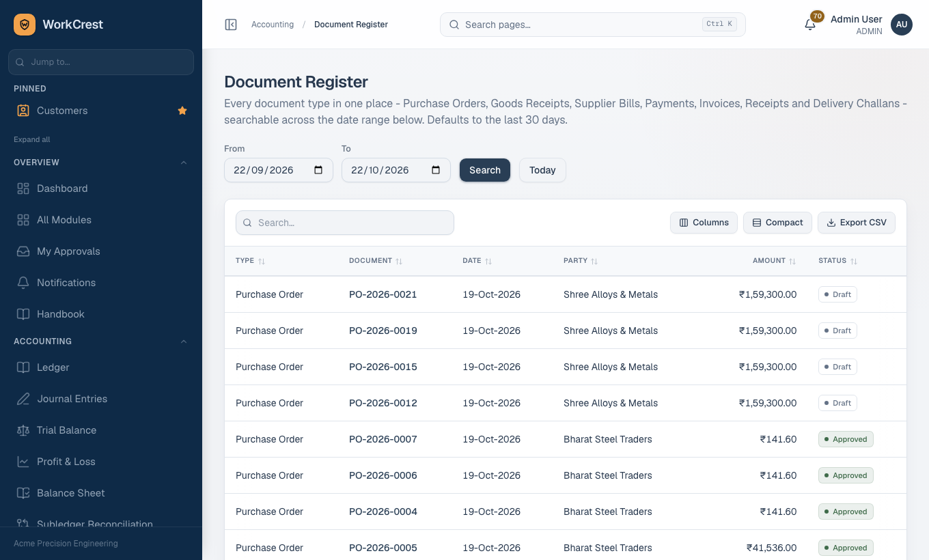Click amount ₹41,536.00
This screenshot has height=560, width=929.
[772, 548]
